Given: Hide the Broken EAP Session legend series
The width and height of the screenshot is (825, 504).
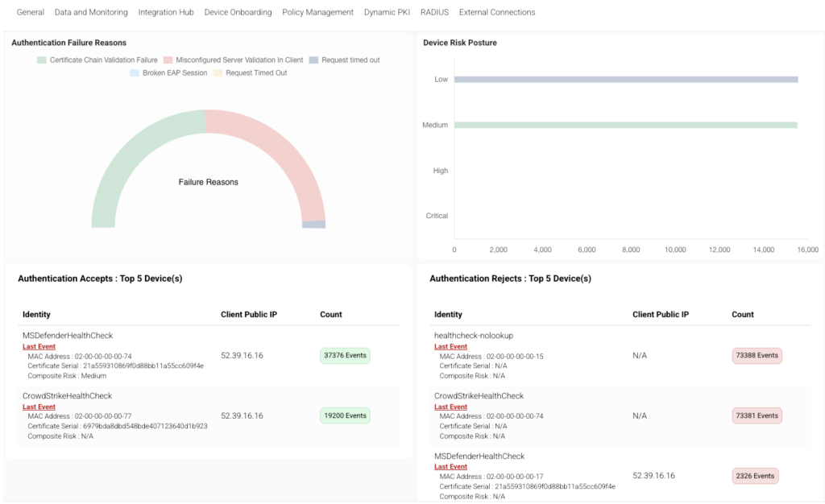Looking at the screenshot, I should pyautogui.click(x=135, y=73).
